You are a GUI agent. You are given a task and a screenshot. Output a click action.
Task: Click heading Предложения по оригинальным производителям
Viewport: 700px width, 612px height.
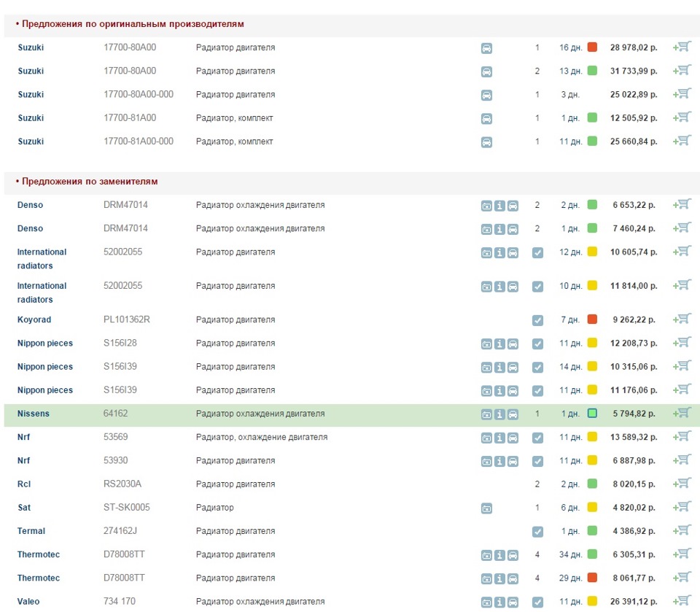[x=133, y=24]
